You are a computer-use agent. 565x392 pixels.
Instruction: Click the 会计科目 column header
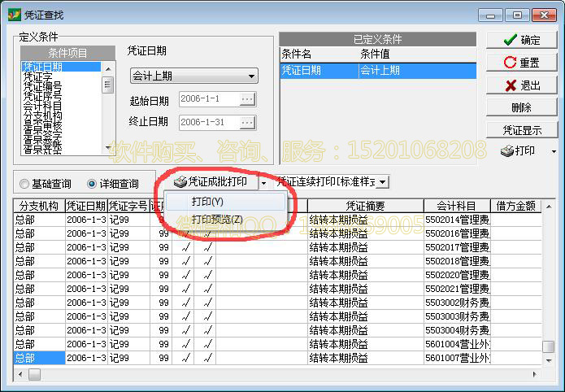pos(455,206)
